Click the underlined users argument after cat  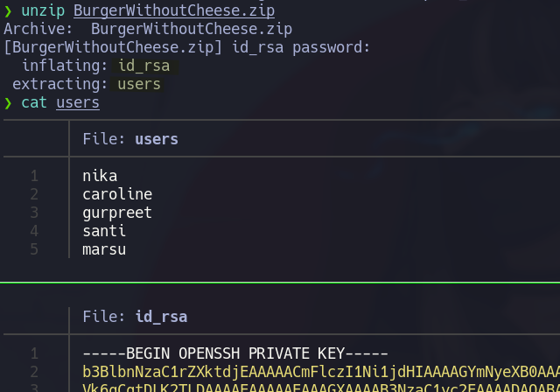(78, 102)
